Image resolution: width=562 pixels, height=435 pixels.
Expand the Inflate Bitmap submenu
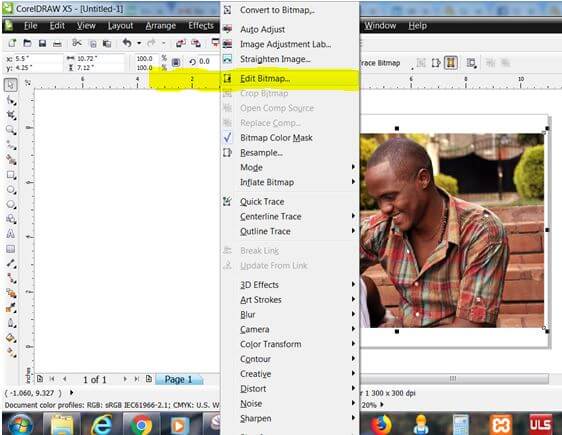[x=290, y=182]
